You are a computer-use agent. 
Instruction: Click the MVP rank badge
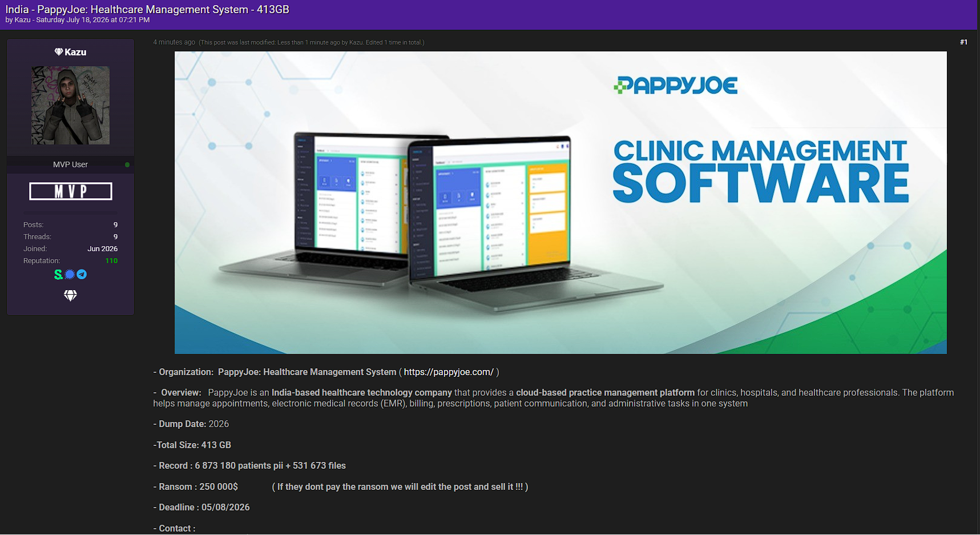point(71,191)
